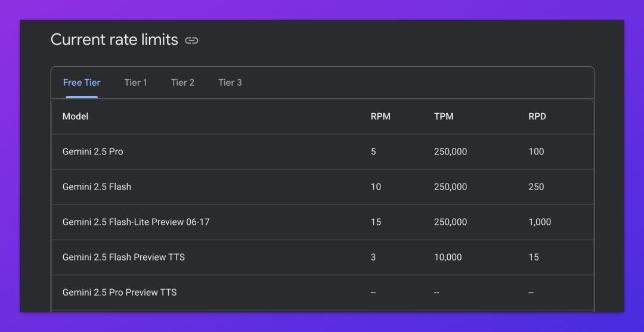Click the Gemini 2.5 Flash RPD value 250

[x=536, y=187]
